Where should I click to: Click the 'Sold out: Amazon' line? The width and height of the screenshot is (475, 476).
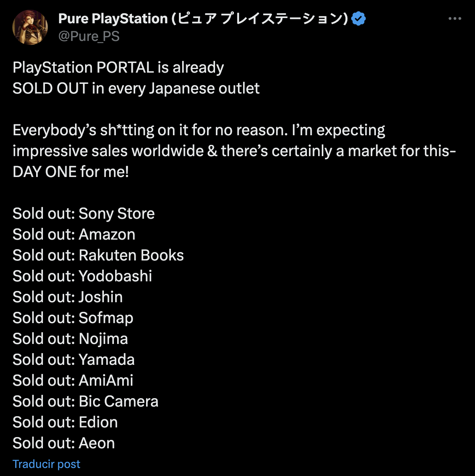click(74, 234)
